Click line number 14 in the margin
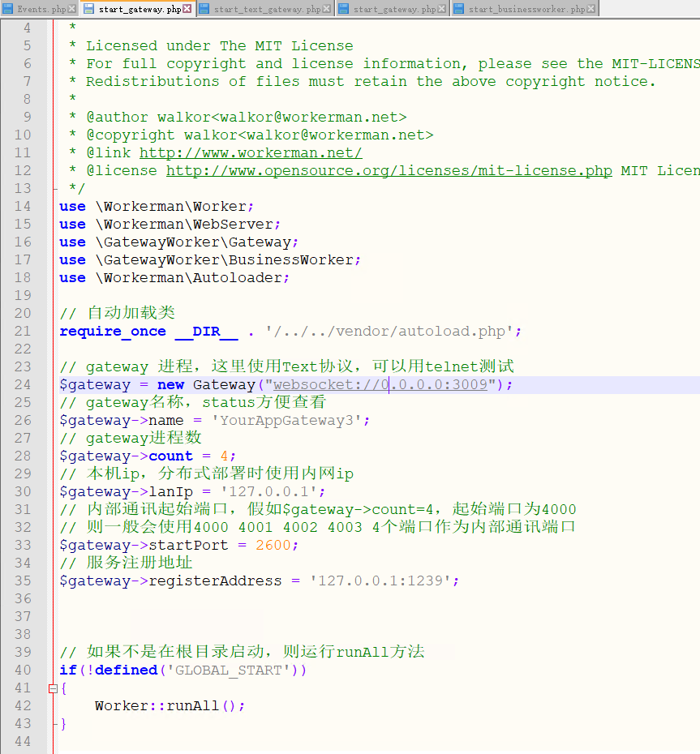The height and width of the screenshot is (754, 700). click(x=23, y=206)
